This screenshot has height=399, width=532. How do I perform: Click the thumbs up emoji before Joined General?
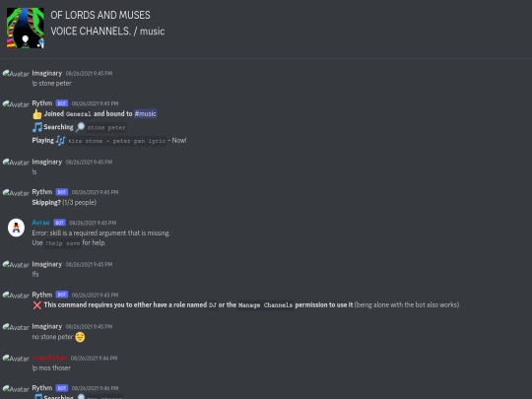pos(37,114)
